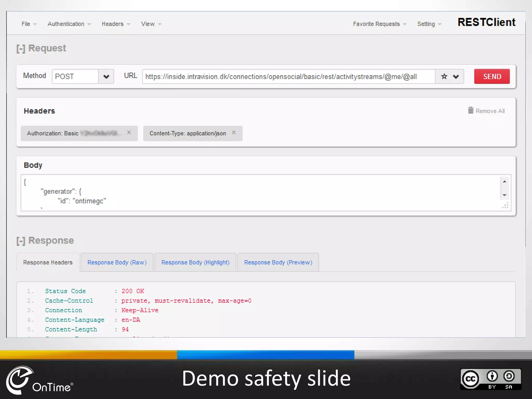Save URL to favorites with star icon
Screen dimensions: 532x399
click(444, 76)
